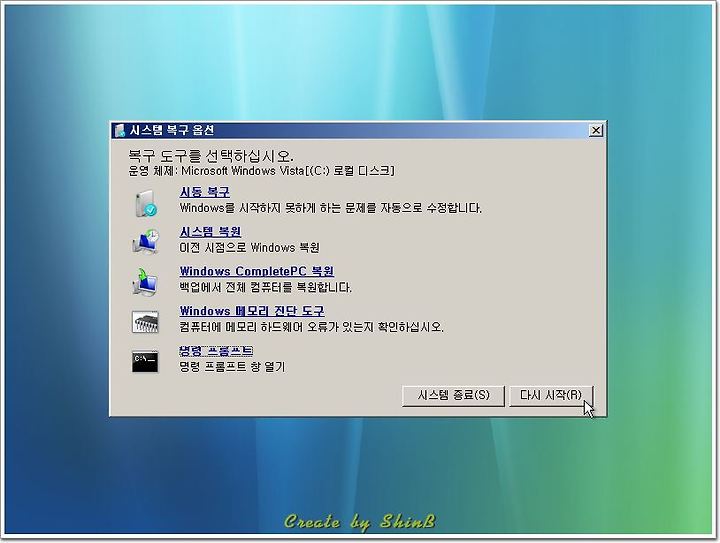Click description '컴퓨터에 메모리 하드웨어 오류가 있는지 확인하십시오.'
This screenshot has width=720, height=543.
(x=311, y=327)
